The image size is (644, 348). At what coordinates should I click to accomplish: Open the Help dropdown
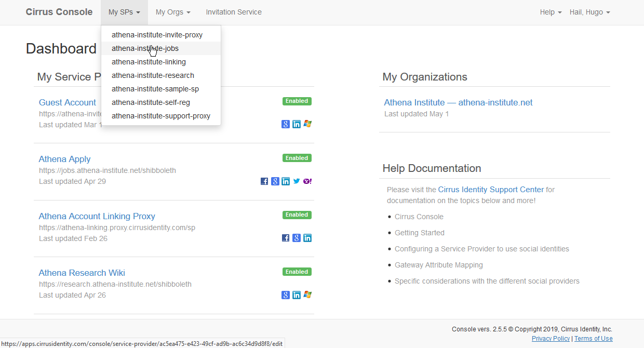click(x=550, y=12)
